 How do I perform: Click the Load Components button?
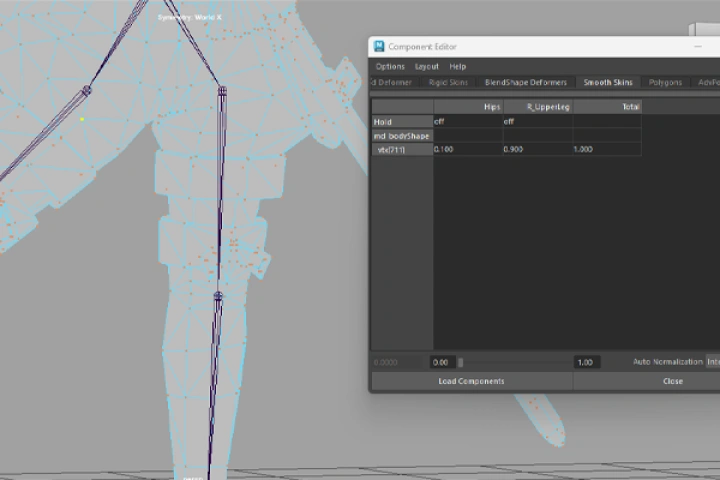click(x=472, y=381)
